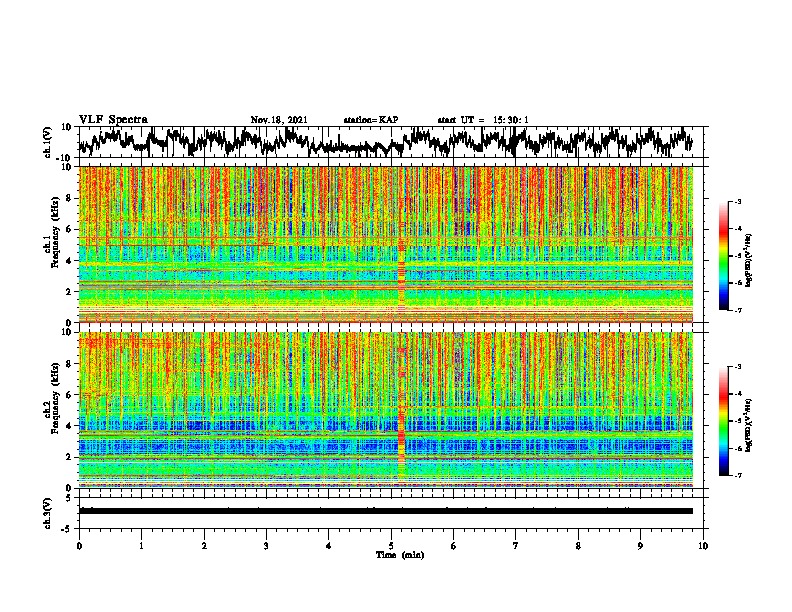This screenshot has height=612, width=792.
Task: Click ch.2 frequency tick label "8"
Action: tap(69, 364)
